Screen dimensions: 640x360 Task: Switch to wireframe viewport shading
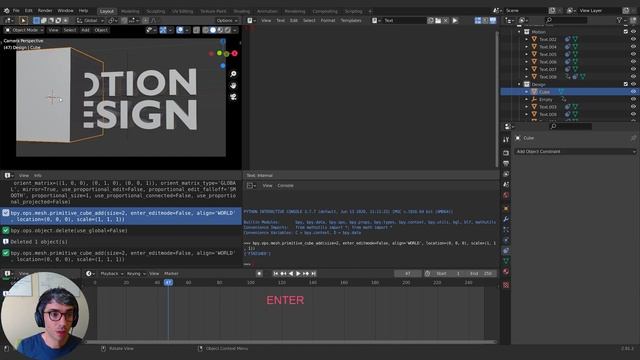click(x=205, y=30)
